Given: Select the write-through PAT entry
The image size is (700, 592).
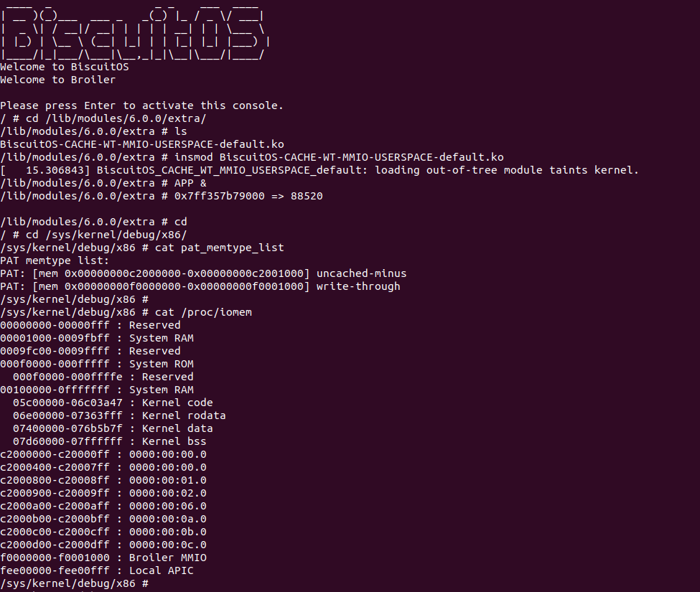Looking at the screenshot, I should coord(200,286).
